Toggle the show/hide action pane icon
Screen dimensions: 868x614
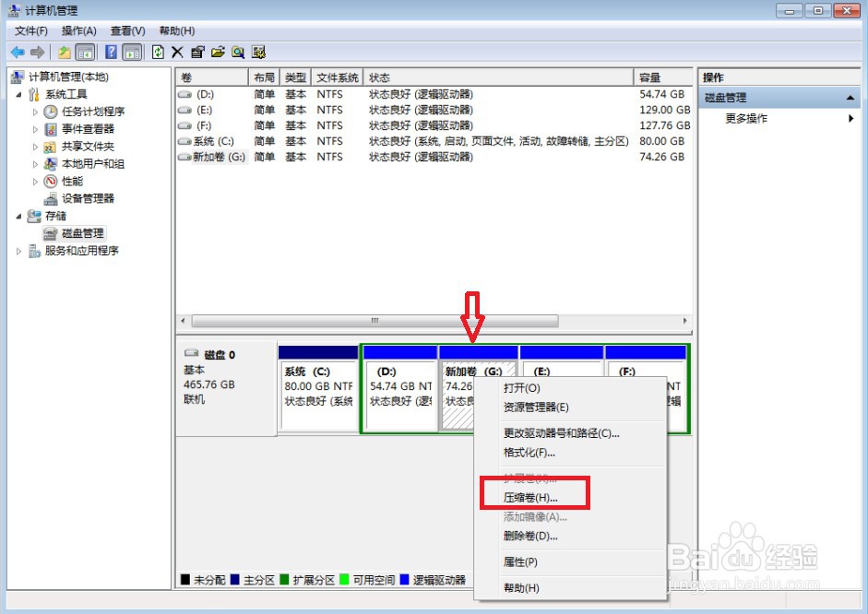(132, 53)
